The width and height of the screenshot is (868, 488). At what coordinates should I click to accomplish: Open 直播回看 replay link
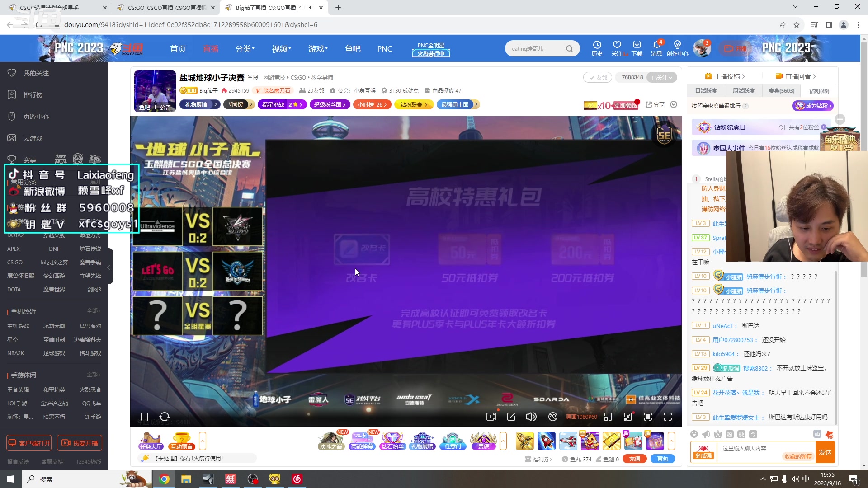[796, 76]
